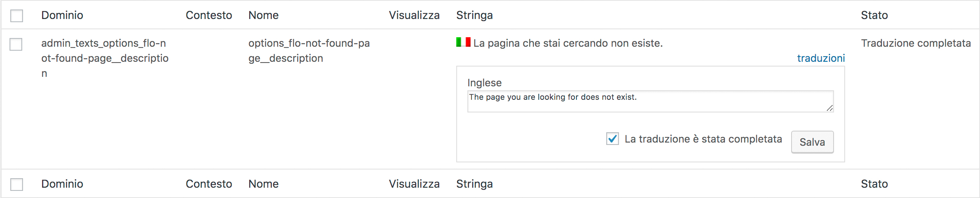
Task: Click the Stringa label in table footer
Action: pyautogui.click(x=474, y=184)
